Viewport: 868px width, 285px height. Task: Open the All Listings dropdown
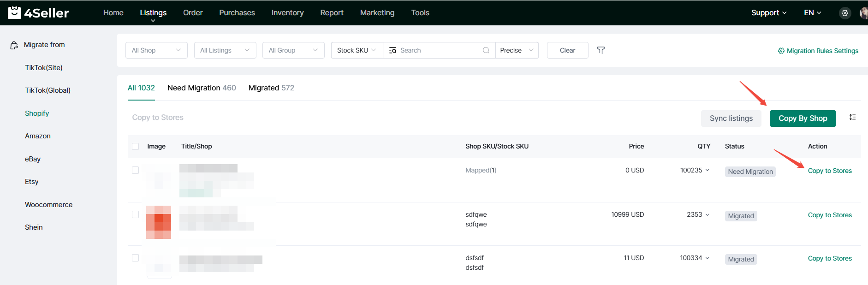(x=225, y=50)
